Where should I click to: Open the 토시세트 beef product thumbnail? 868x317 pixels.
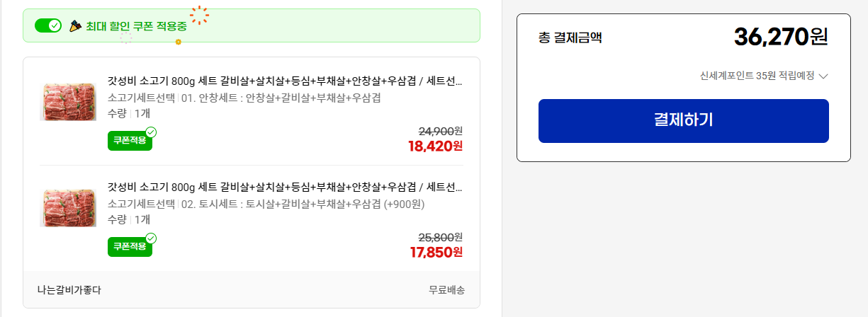[x=69, y=207]
